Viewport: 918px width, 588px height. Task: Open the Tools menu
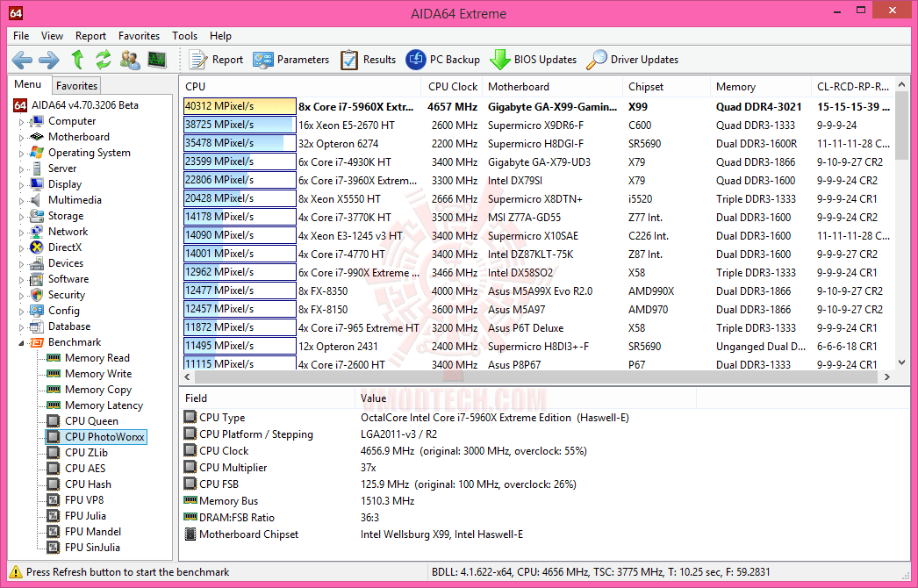184,36
